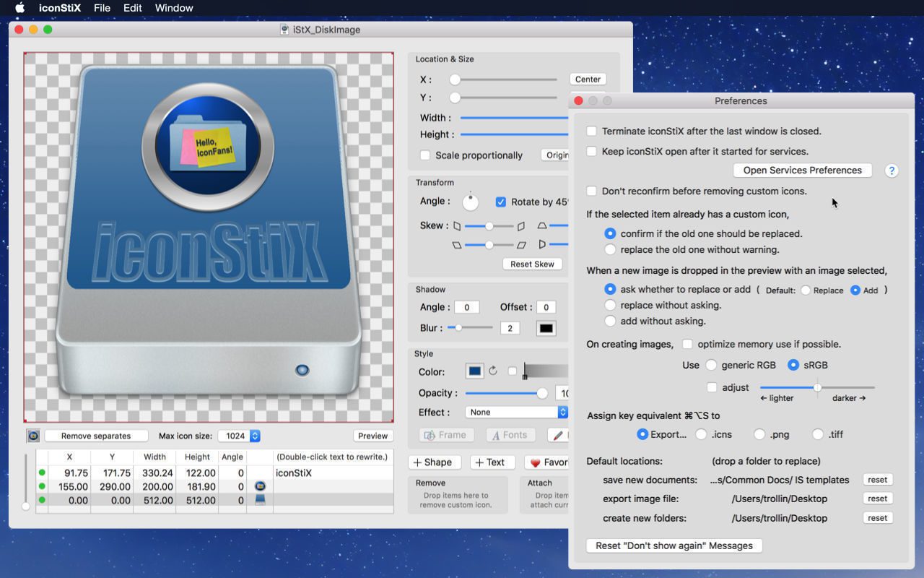Viewport: 924px width, 578px height.
Task: Open the Effect dropdown showing None
Action: 517,412
